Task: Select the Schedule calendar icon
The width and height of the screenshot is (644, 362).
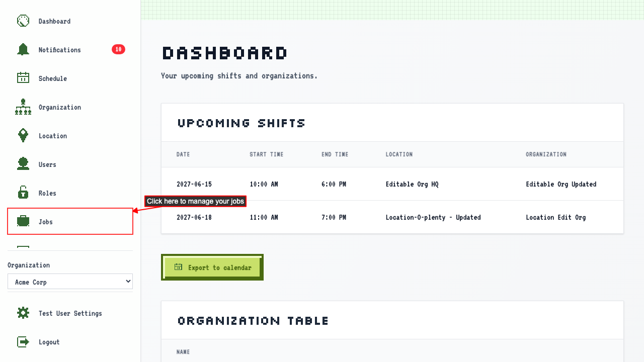Action: pyautogui.click(x=23, y=78)
